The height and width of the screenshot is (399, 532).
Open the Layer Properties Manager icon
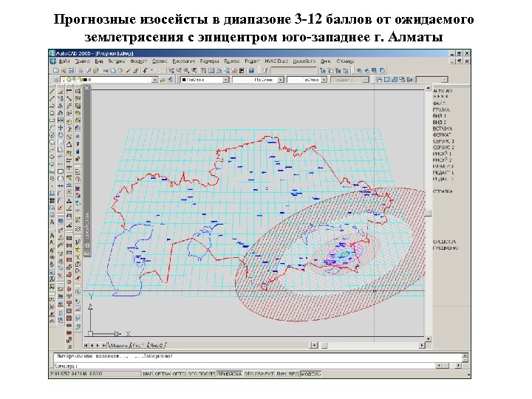click(x=56, y=80)
